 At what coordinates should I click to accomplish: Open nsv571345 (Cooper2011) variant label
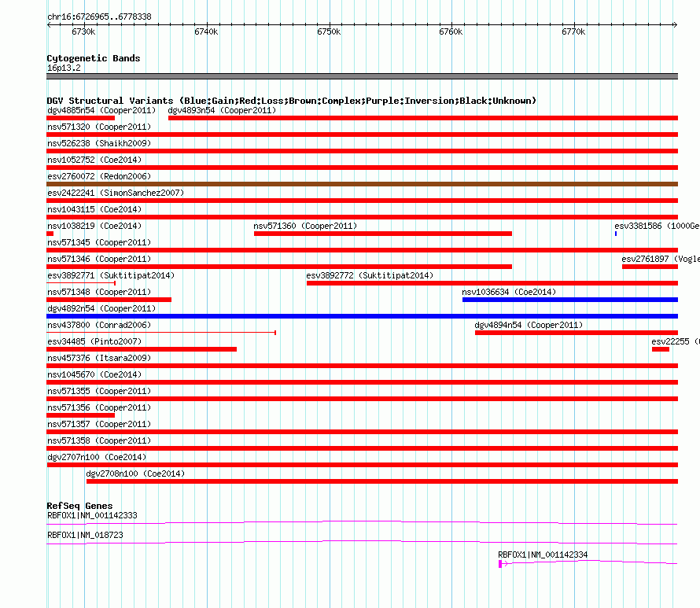tap(99, 242)
